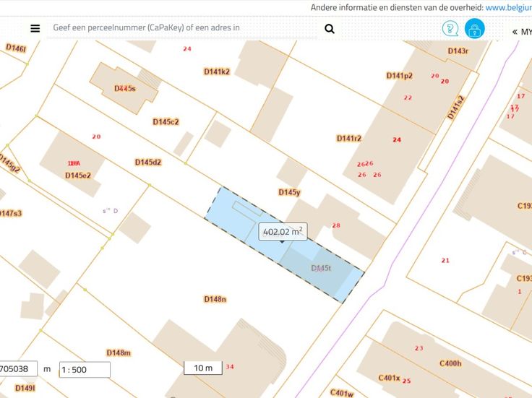Open the hamburger menu
This screenshot has height=398, width=532.
pos(35,29)
